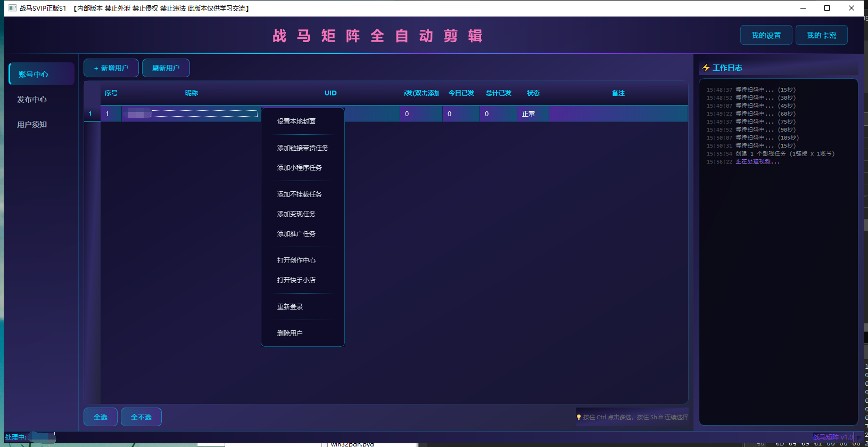Click the lightning icon beside 工作日志

[x=706, y=68]
